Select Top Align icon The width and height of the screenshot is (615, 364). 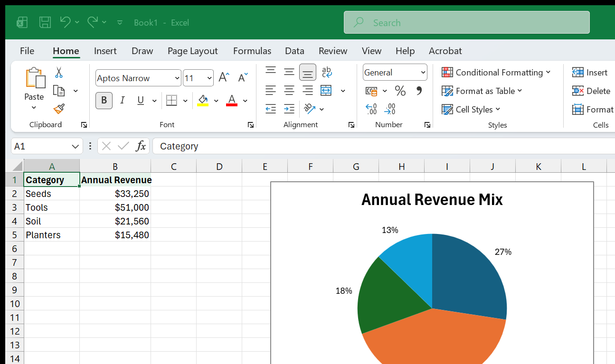click(x=271, y=72)
